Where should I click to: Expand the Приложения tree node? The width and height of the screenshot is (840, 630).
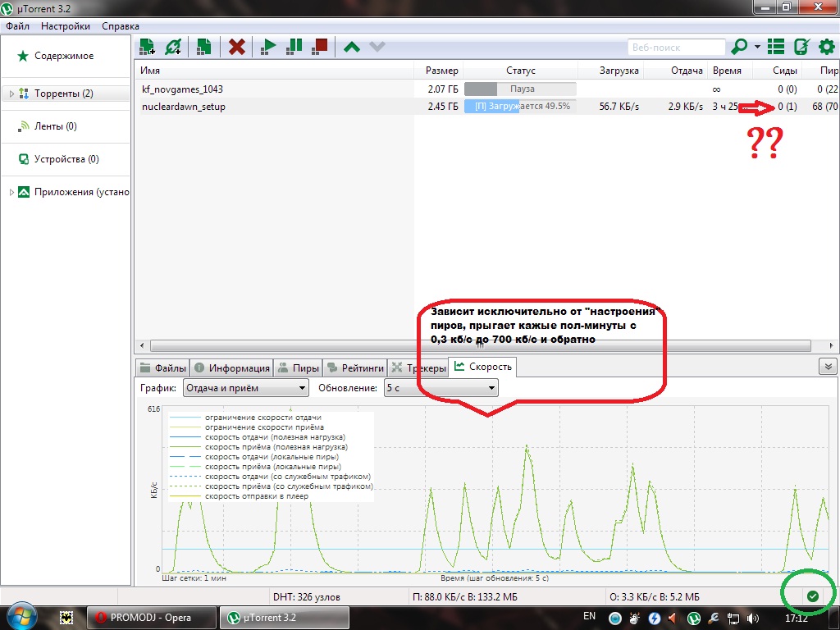11,192
